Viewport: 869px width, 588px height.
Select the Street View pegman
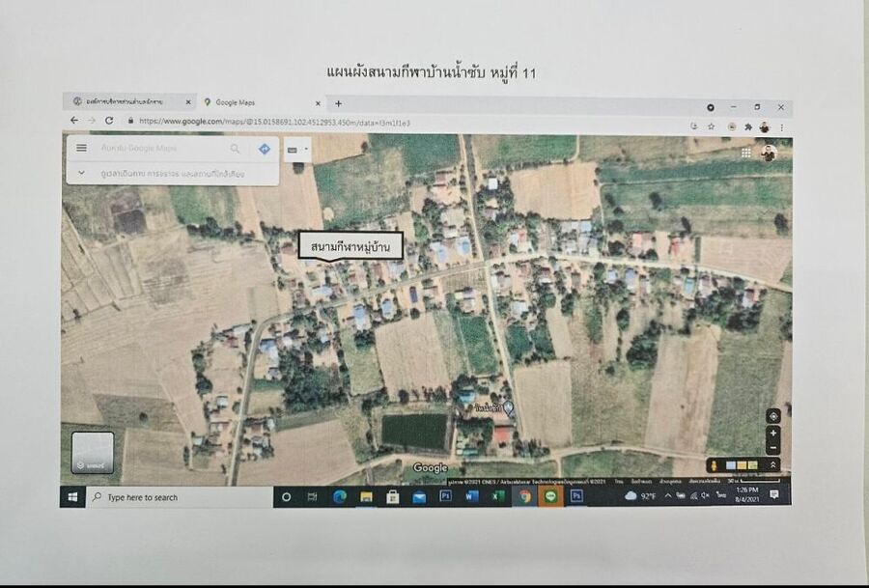pos(714,465)
